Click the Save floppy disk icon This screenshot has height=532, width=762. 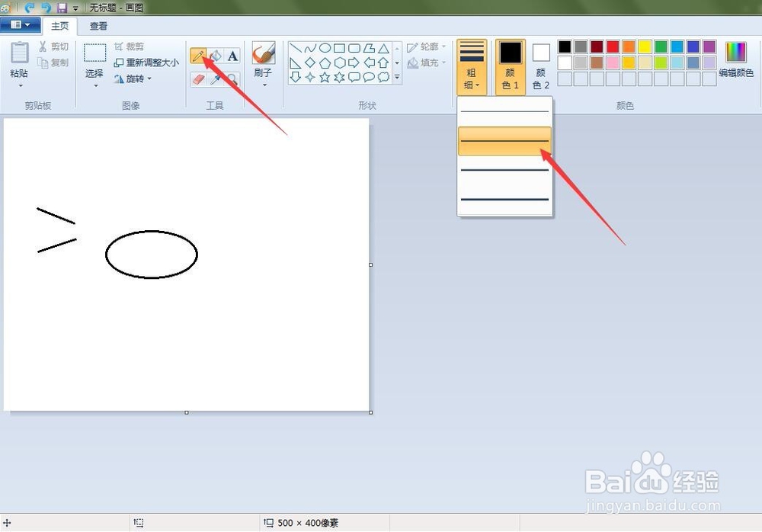pos(62,8)
